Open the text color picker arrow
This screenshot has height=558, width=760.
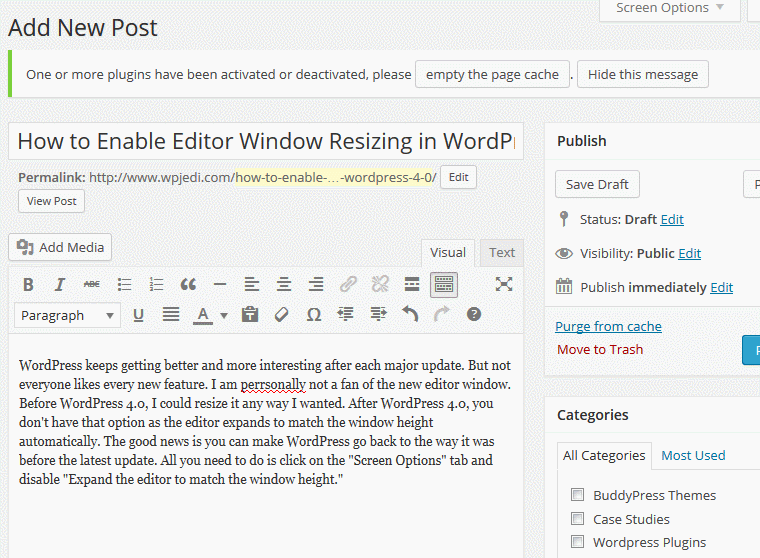223,316
